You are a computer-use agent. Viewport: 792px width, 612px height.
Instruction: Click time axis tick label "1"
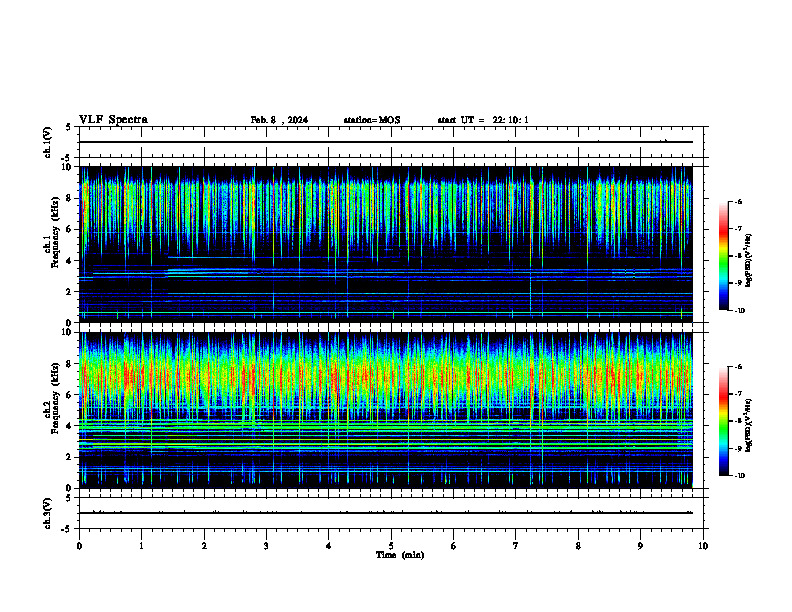pos(141,546)
